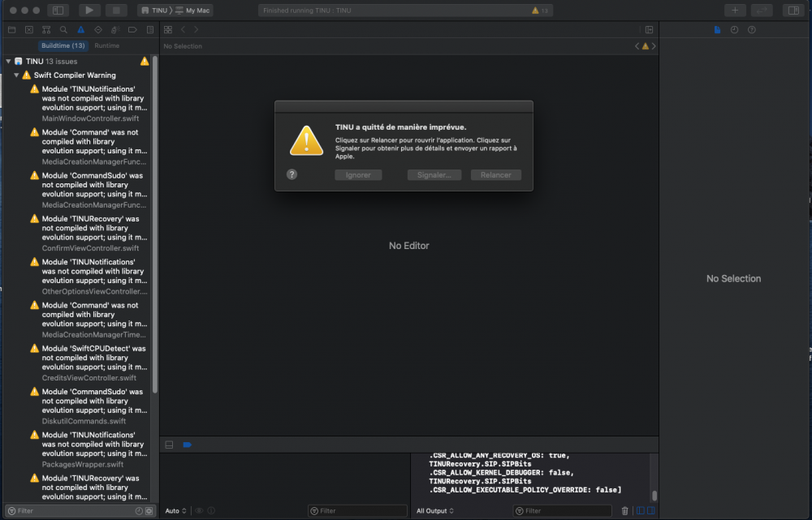Hide the debug area with its toggle icon
The width and height of the screenshot is (812, 520).
point(169,445)
